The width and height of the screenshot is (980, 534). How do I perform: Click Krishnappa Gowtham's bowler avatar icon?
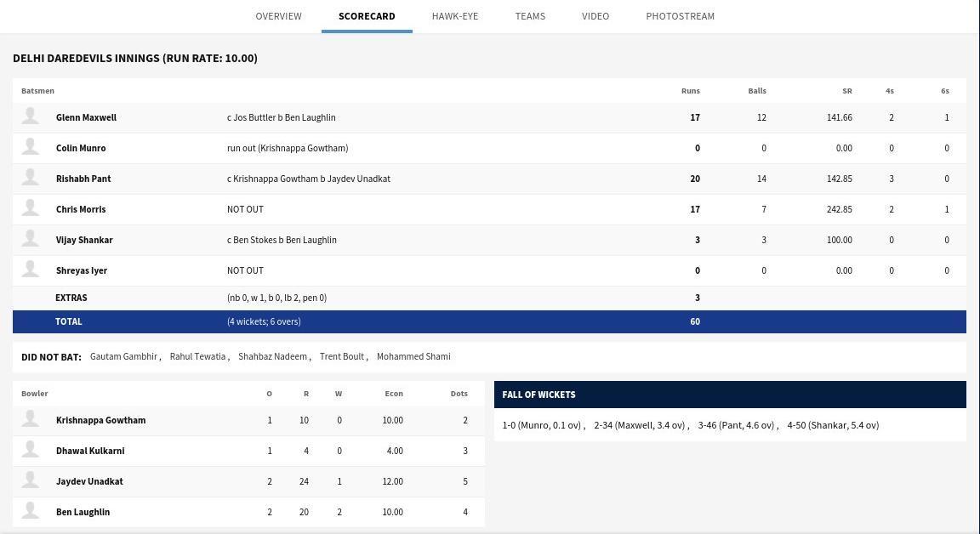30,419
